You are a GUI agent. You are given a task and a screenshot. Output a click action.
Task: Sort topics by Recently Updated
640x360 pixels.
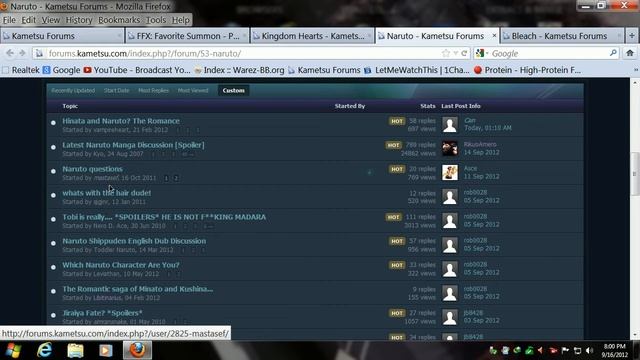tap(73, 91)
